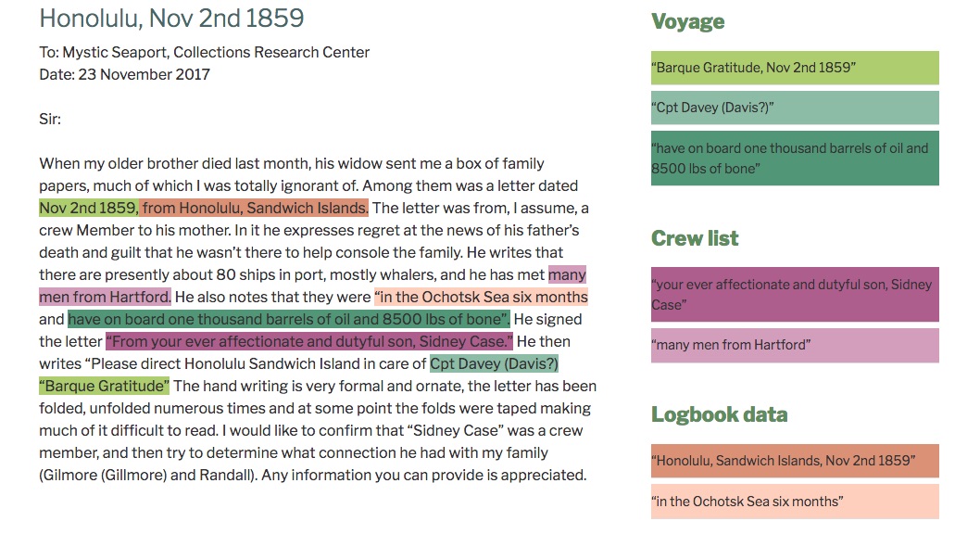980x534 pixels.
Task: Click the Voyage section heading
Action: click(x=687, y=21)
